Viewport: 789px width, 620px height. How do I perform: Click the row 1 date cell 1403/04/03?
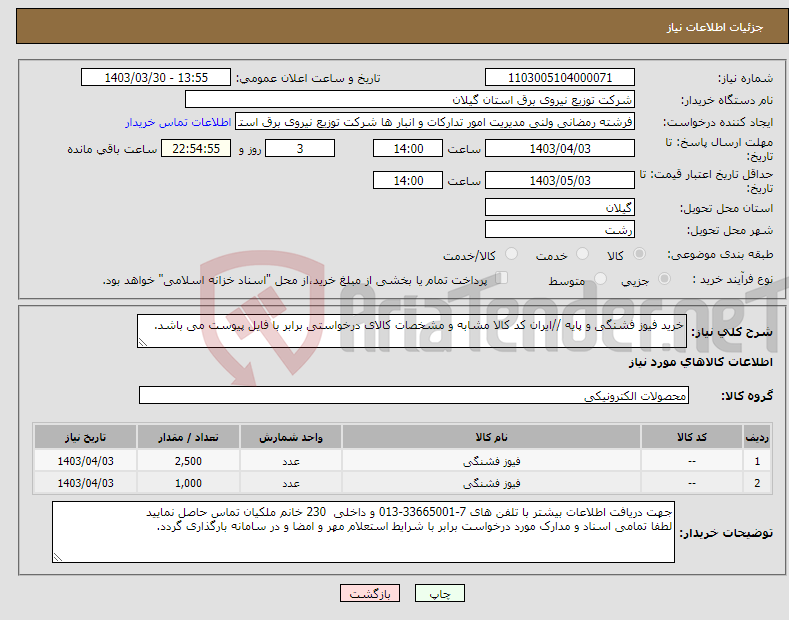[85, 460]
